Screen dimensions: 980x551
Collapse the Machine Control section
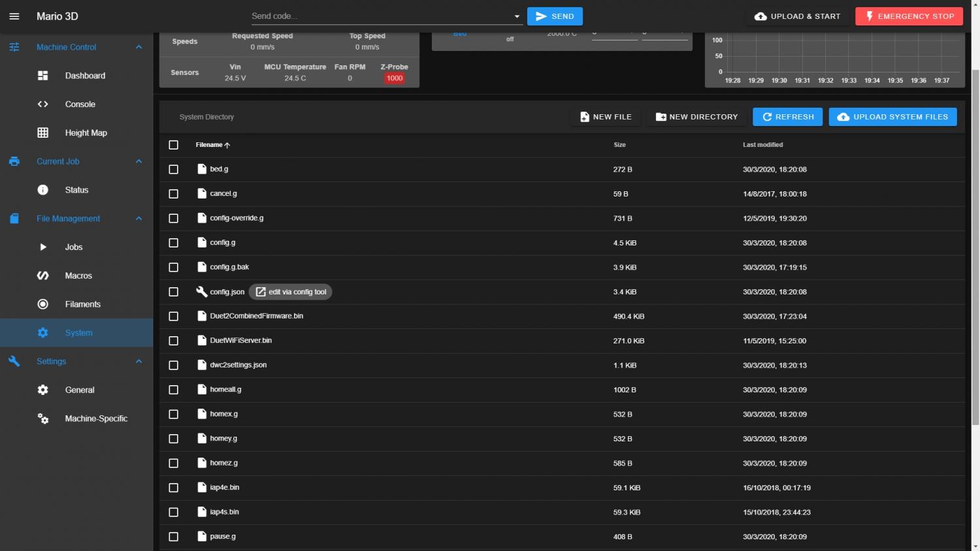coord(139,47)
